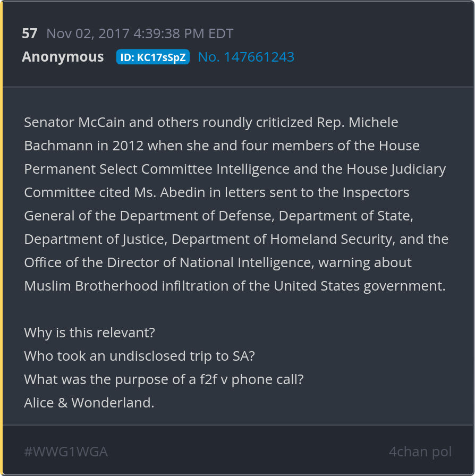
Task: Click the year 2012 in the post
Action: tap(128, 146)
